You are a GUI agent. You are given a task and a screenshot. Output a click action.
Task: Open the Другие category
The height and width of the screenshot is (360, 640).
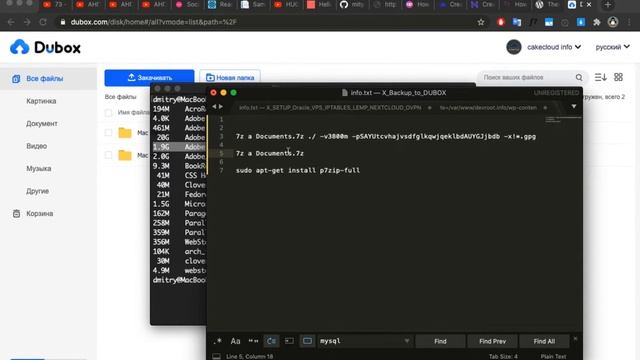tap(38, 191)
